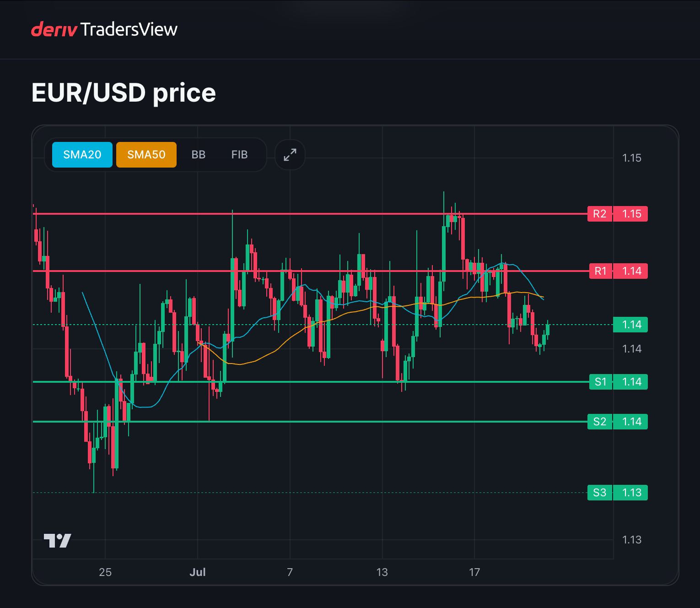The image size is (700, 608).
Task: Click the 25 date label on time axis
Action: tap(105, 572)
